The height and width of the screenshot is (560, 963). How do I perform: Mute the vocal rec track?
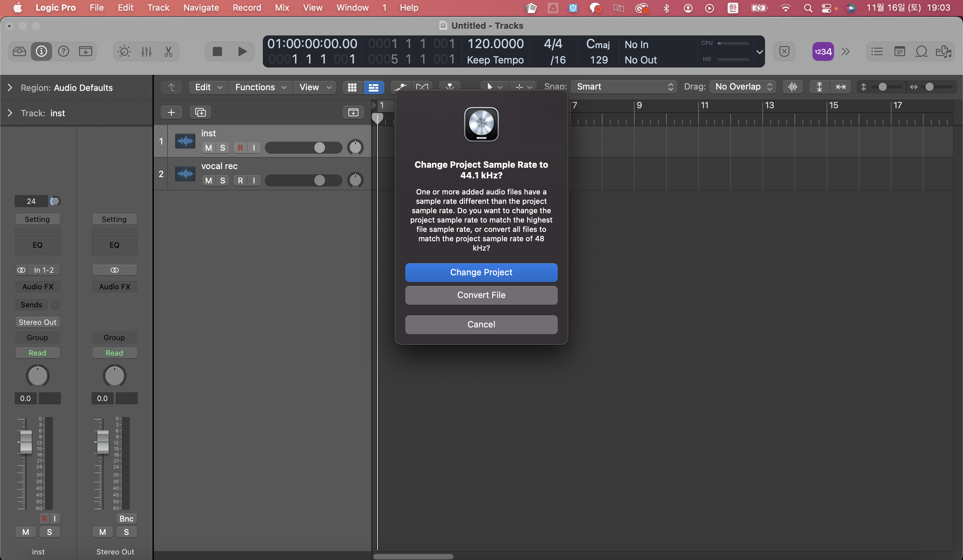pyautogui.click(x=209, y=180)
